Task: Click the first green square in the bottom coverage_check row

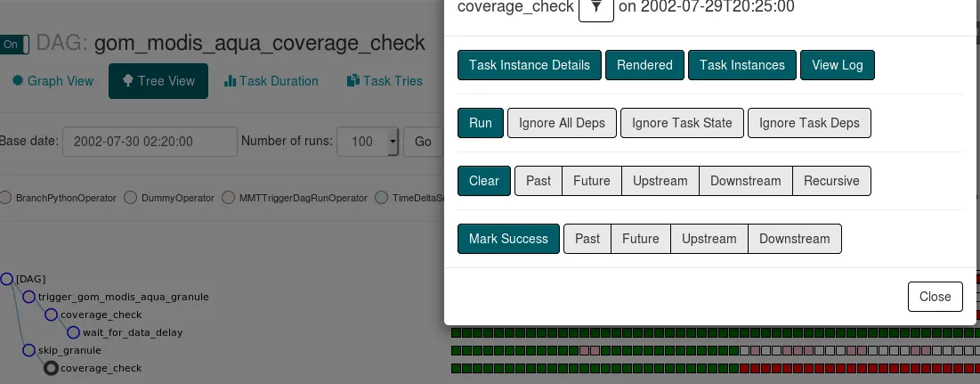Action: [x=456, y=368]
